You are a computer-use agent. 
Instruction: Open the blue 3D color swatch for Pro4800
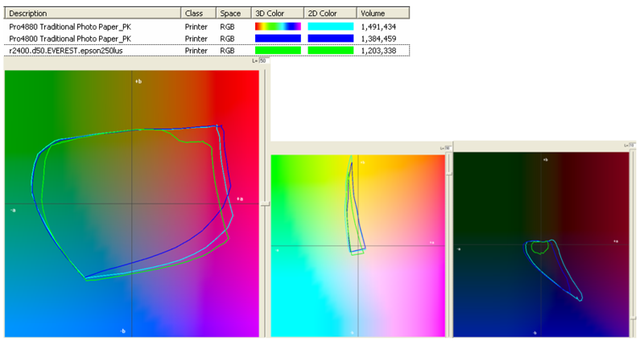[278, 39]
